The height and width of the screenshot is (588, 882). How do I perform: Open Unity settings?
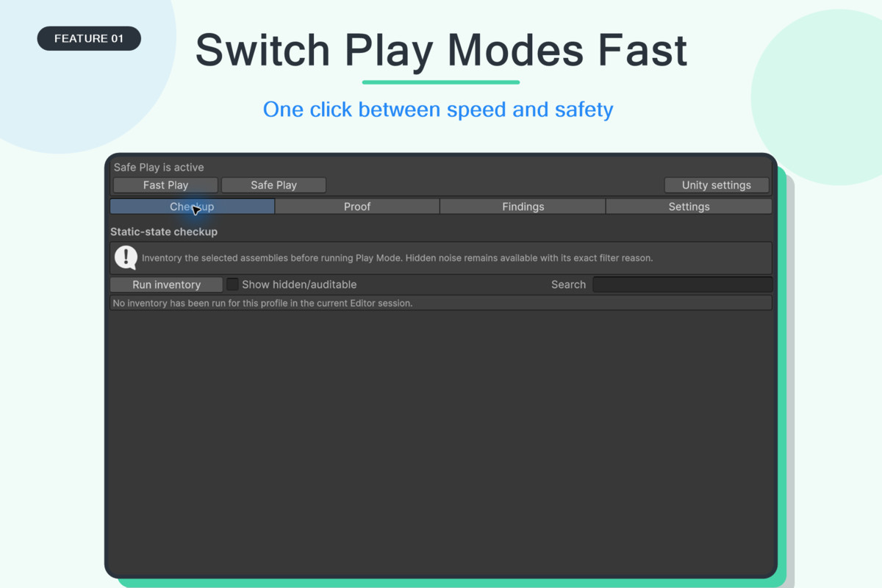tap(717, 185)
